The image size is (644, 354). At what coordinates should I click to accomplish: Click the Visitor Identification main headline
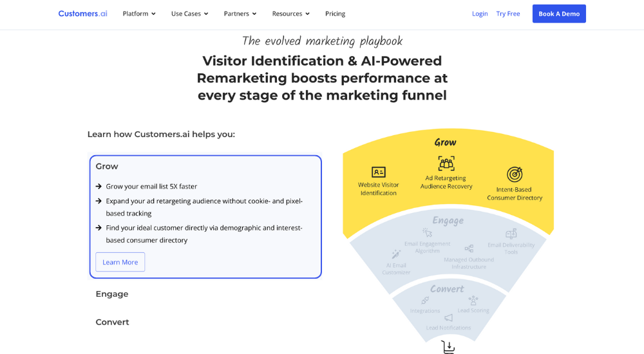(322, 78)
